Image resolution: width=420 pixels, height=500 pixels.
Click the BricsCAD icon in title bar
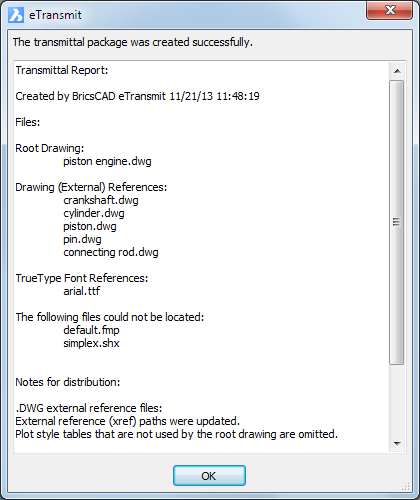tap(16, 15)
